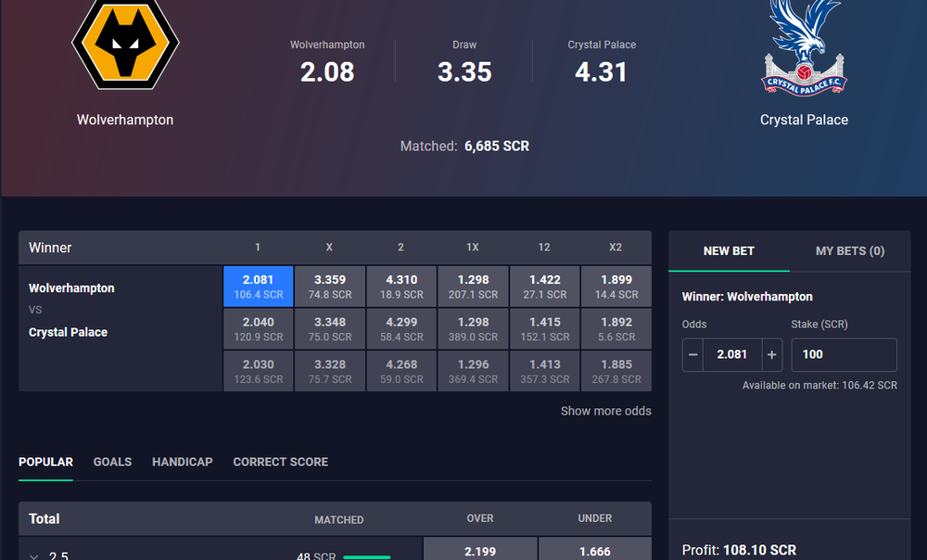
Task: Open the HANDICAP markets tab
Action: coord(182,462)
